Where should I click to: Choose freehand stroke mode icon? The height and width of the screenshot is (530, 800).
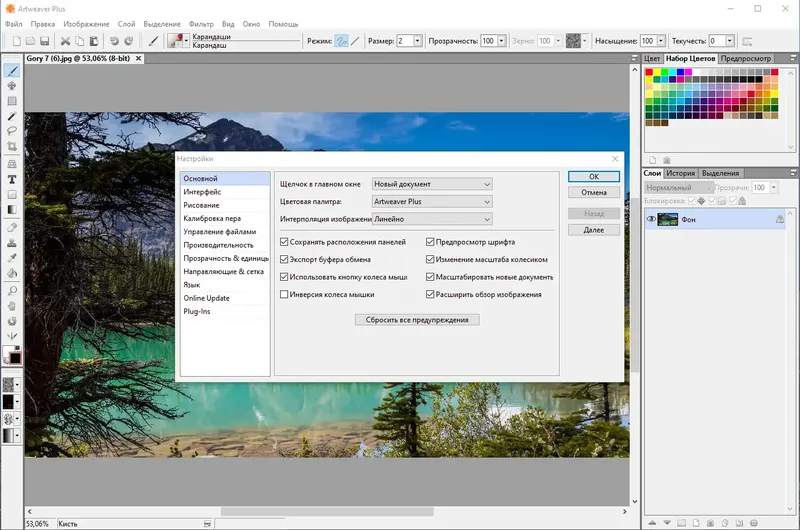342,41
